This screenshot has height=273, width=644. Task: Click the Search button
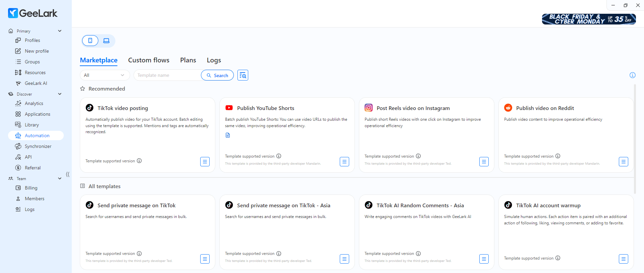click(217, 75)
